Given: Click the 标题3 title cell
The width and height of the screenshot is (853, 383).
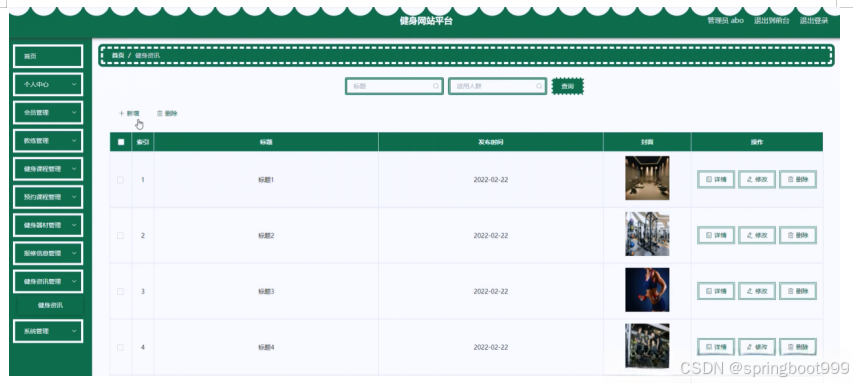Looking at the screenshot, I should click(266, 292).
